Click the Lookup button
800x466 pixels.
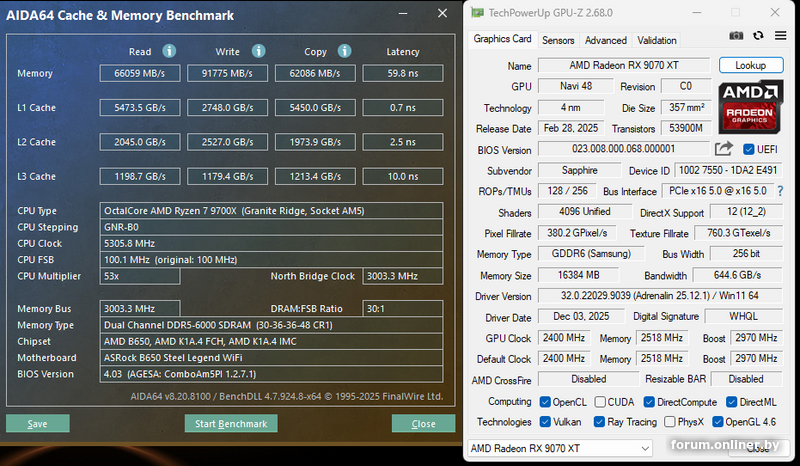749,65
